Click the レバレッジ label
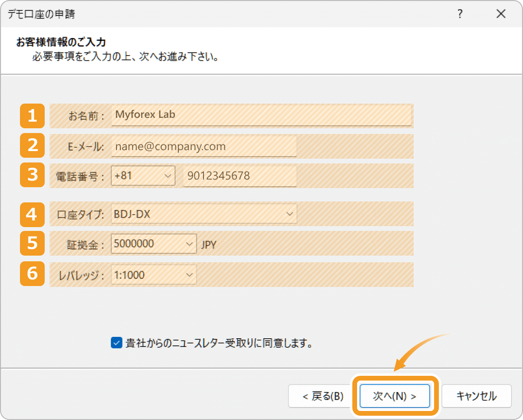This screenshot has height=420, width=523. click(81, 276)
